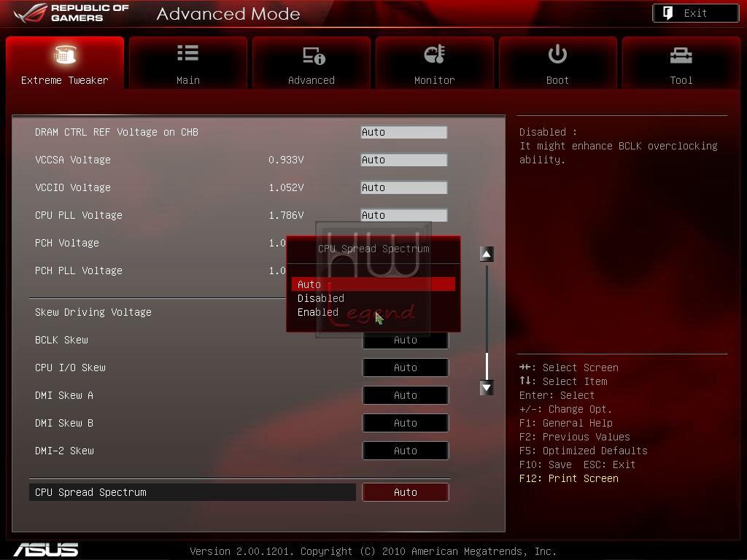This screenshot has height=560, width=747.
Task: Click the BCLK Skew label
Action: point(61,340)
